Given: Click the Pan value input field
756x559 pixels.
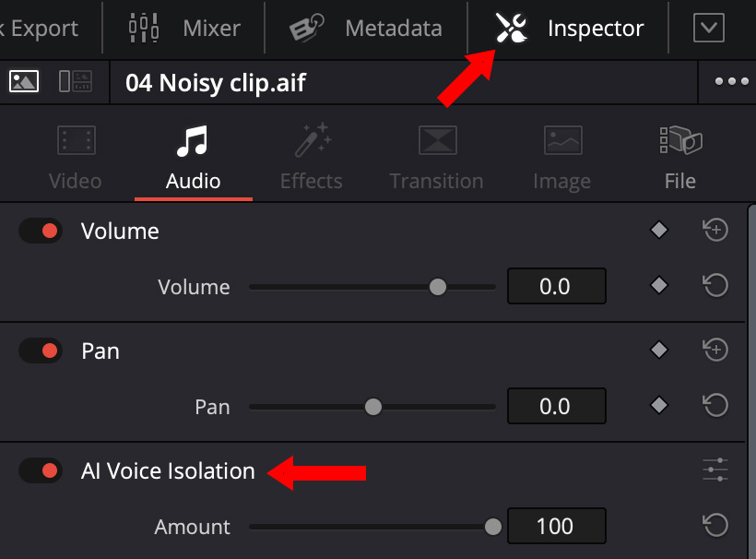Looking at the screenshot, I should (556, 406).
